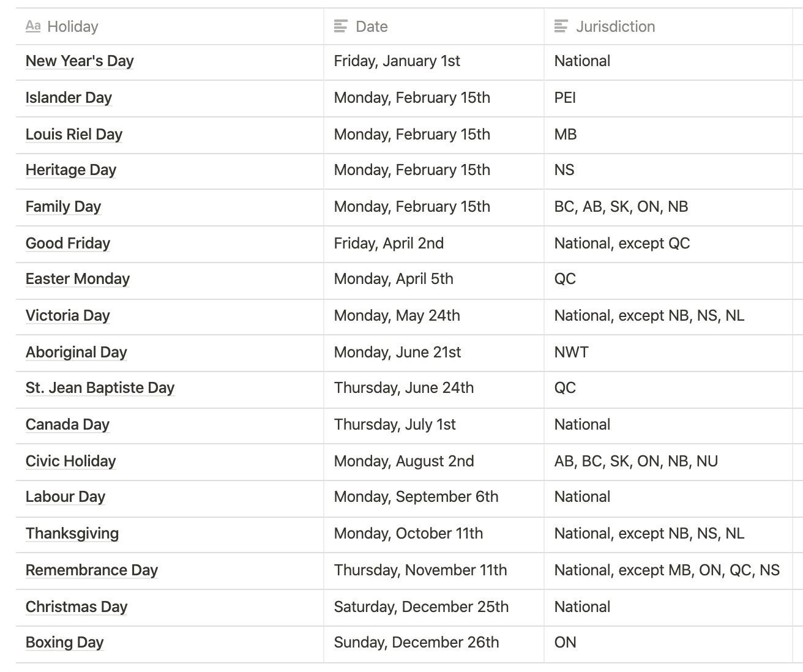Select the 'Thursday, June 24th' cell

pyautogui.click(x=434, y=389)
